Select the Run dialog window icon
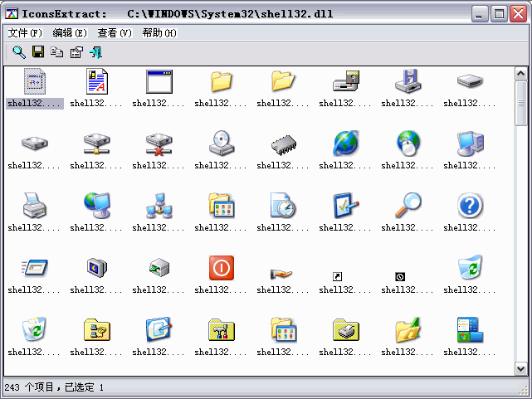 [35, 267]
